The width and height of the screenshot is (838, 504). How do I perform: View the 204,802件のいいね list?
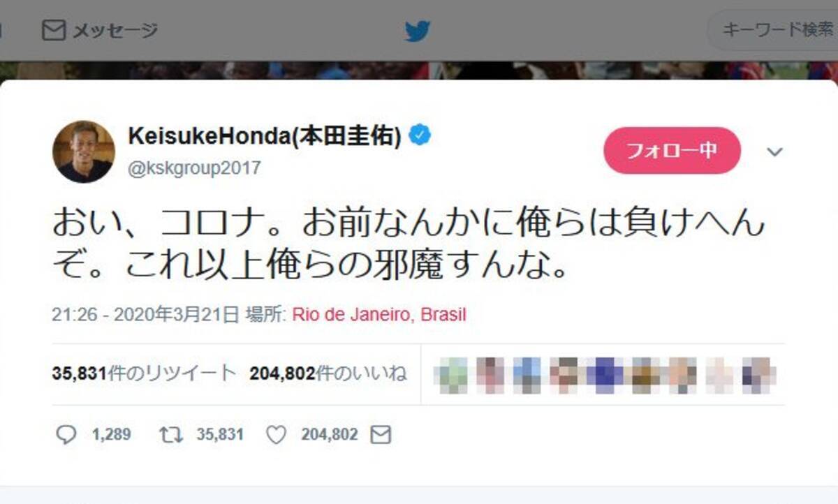click(328, 373)
